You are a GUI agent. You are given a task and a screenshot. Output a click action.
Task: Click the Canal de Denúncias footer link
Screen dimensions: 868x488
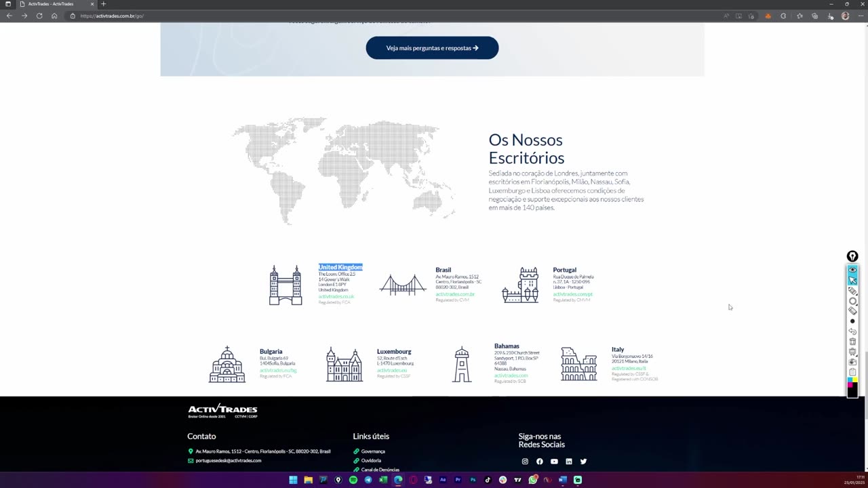tap(380, 470)
